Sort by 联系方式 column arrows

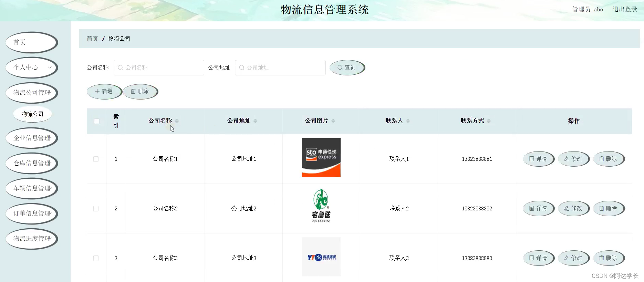489,121
